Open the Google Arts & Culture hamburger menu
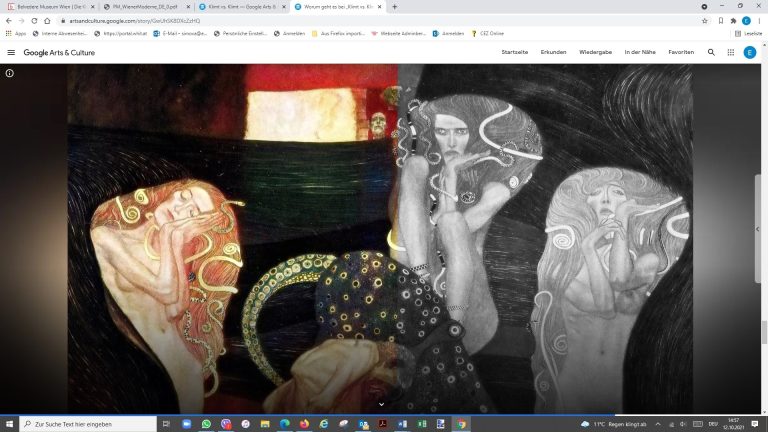The image size is (768, 432). [11, 52]
